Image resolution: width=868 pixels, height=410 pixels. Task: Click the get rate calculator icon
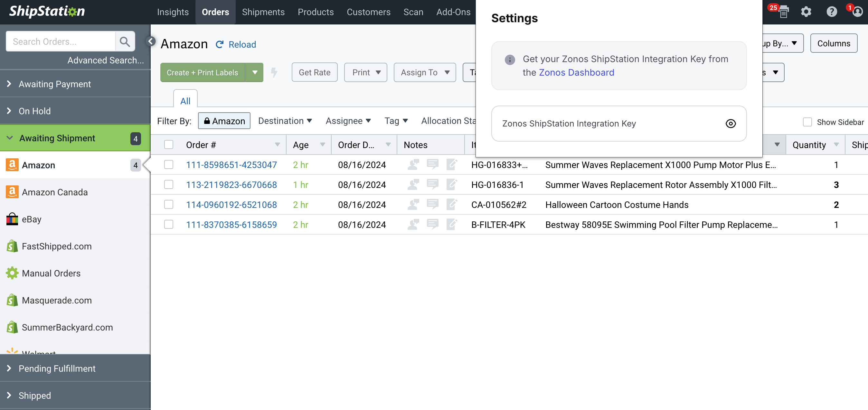tap(315, 72)
